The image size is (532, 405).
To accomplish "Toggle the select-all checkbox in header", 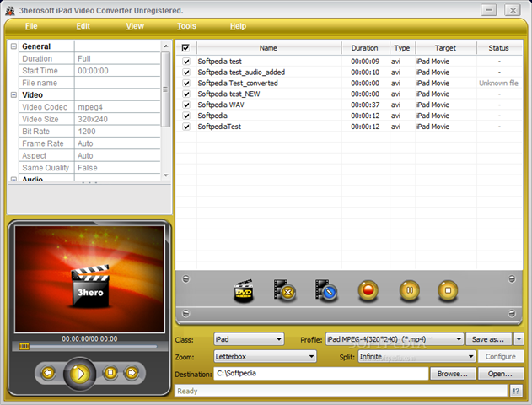I will [x=185, y=48].
